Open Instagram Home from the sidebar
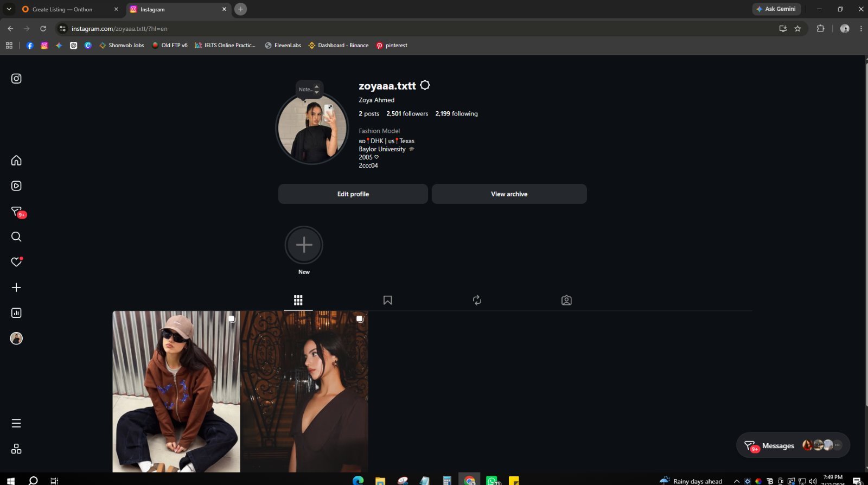Viewport: 868px width, 485px height. [16, 161]
